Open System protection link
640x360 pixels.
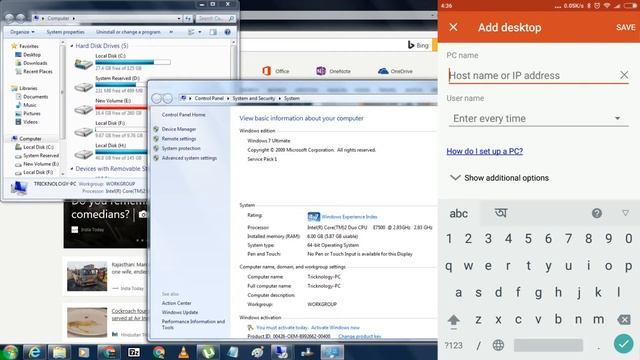click(181, 149)
